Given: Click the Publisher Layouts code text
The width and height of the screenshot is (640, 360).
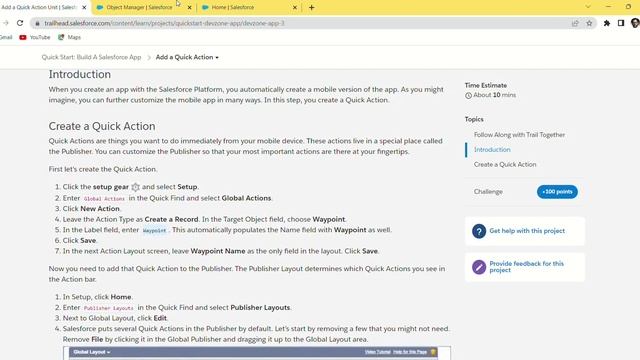Looking at the screenshot, I should 109,308.
